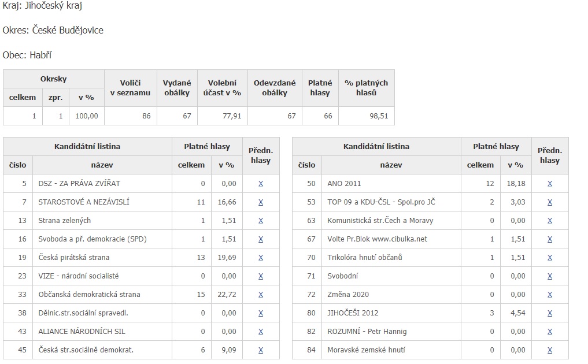588x364 pixels.
Task: Click party name 'Změna 2020'
Action: [348, 295]
